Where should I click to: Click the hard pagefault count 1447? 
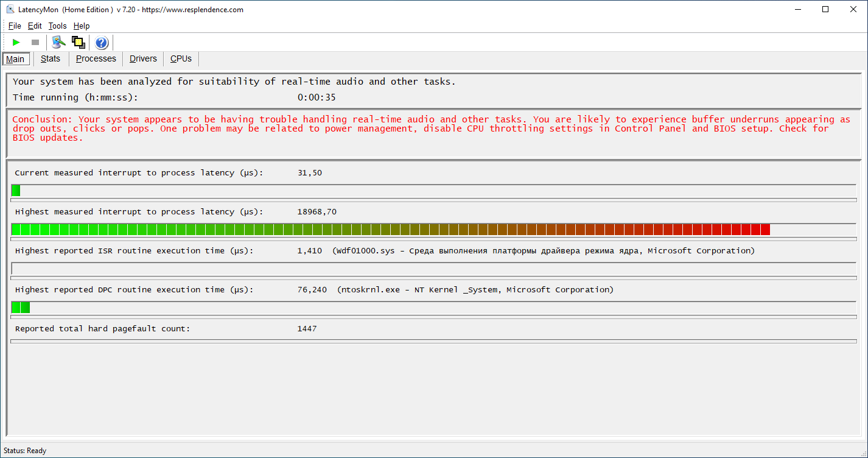(x=307, y=329)
